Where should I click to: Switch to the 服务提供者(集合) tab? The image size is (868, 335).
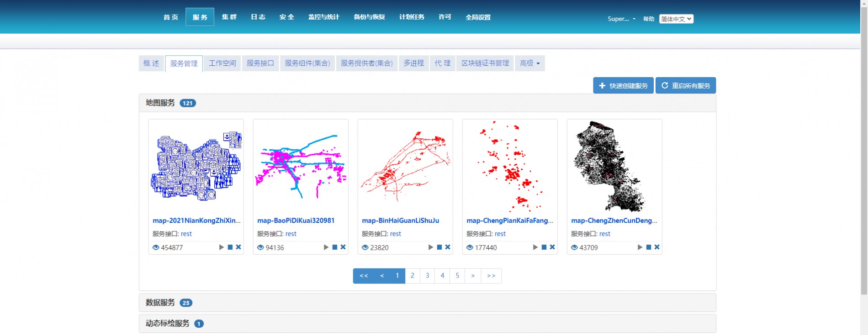pyautogui.click(x=367, y=63)
